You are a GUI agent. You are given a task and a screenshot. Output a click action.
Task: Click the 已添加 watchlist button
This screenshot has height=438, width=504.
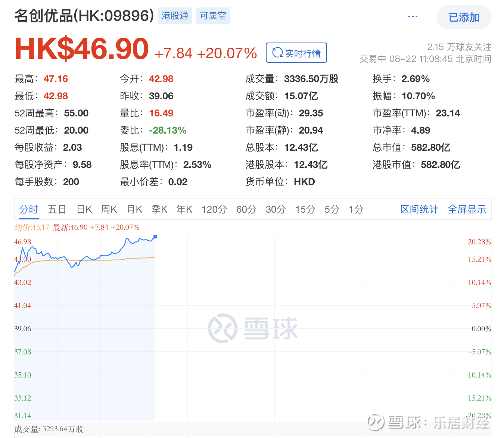pos(464,17)
